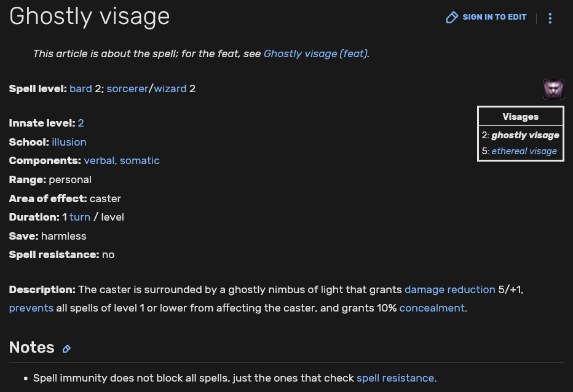This screenshot has width=573, height=392.
Task: Open the sorcerer class link
Action: coord(127,88)
